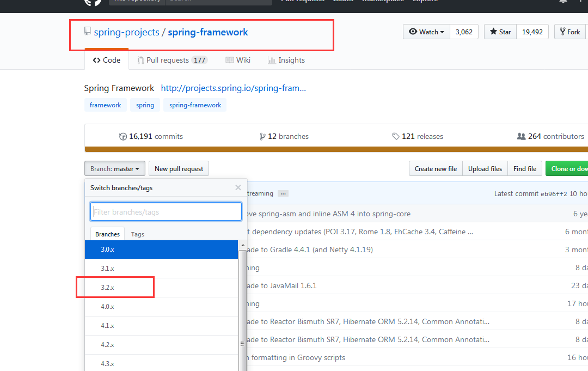Select branch 3.1.x
588x371 pixels.
(x=161, y=269)
